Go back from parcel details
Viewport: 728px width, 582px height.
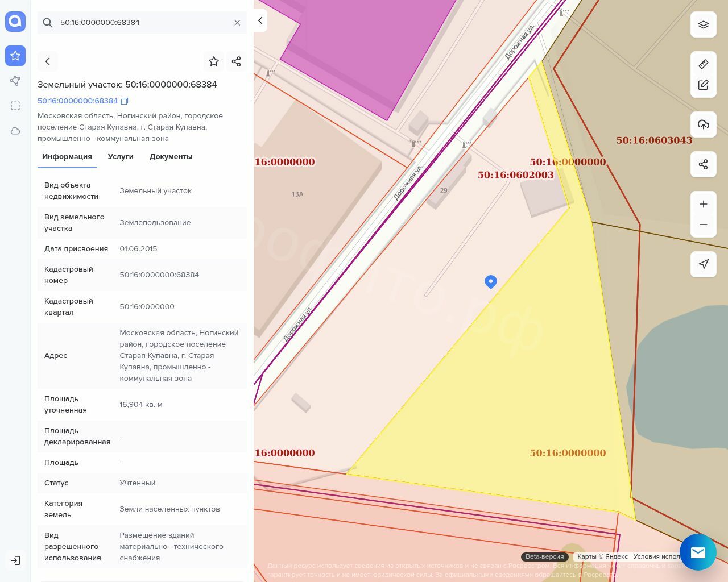click(x=48, y=61)
